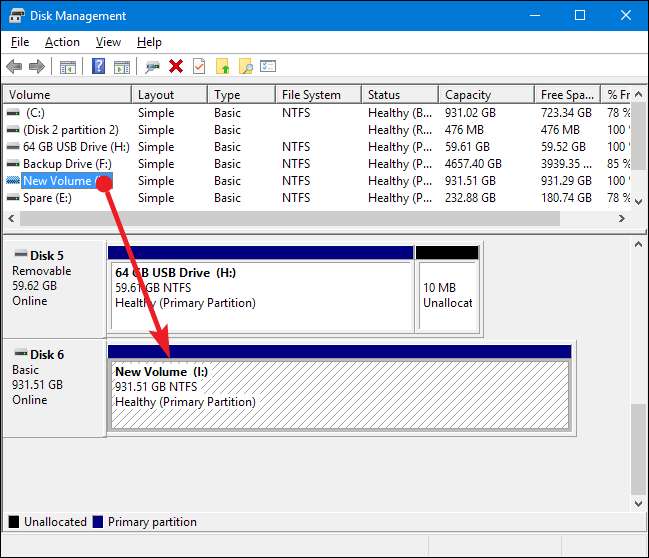Click disk pane scroll up arrow
Image resolution: width=649 pixels, height=558 pixels.
(x=638, y=244)
